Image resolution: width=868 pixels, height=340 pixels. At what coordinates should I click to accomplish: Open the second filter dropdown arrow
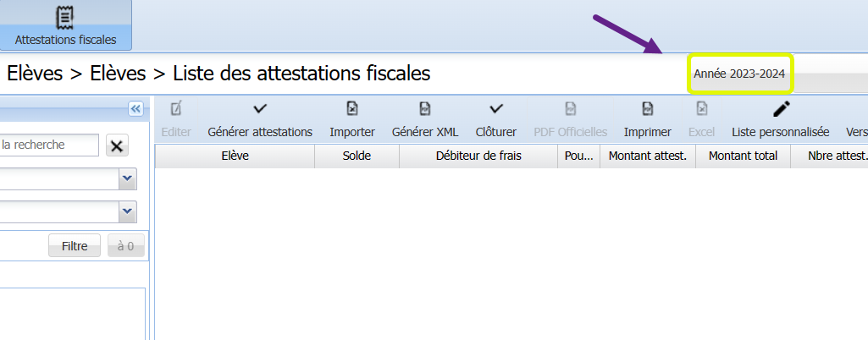coord(127,211)
